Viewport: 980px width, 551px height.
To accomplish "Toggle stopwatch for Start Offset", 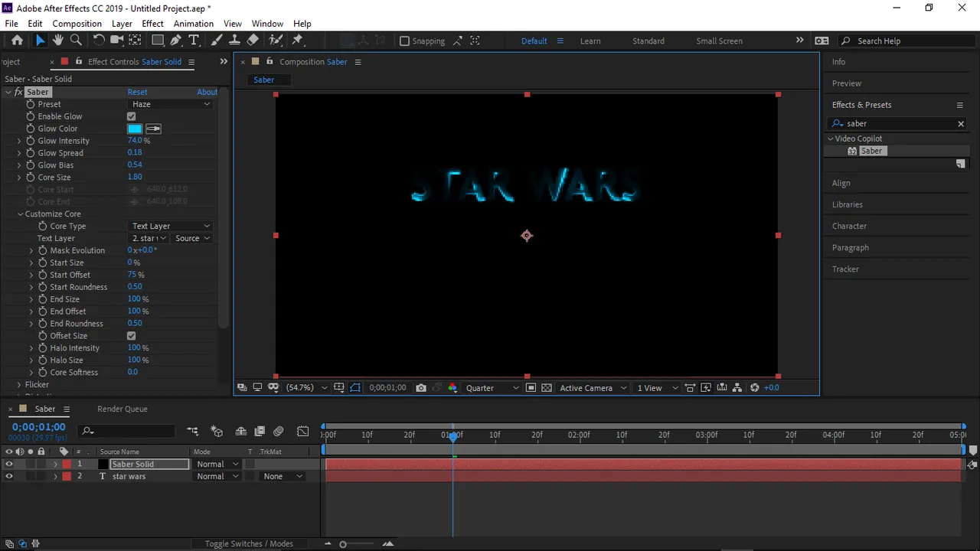I will click(x=43, y=275).
